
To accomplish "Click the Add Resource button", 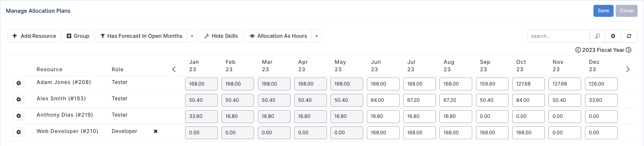I will coord(34,36).
